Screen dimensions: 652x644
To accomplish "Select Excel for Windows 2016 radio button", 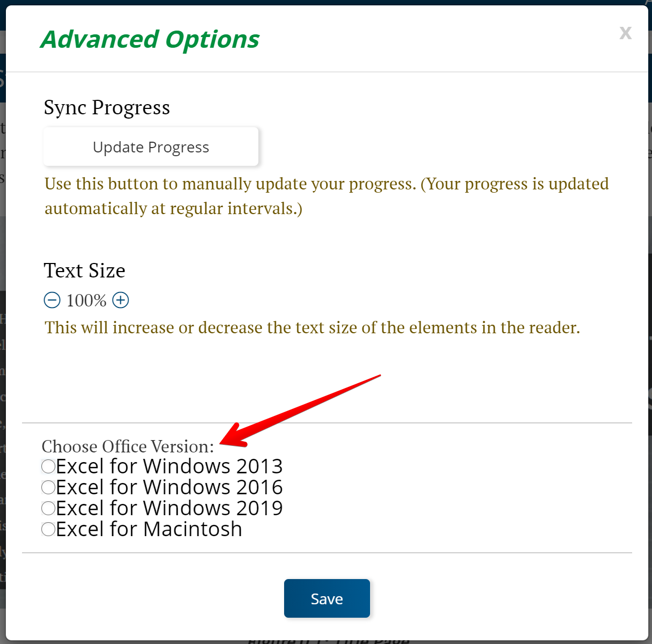I will click(x=48, y=487).
